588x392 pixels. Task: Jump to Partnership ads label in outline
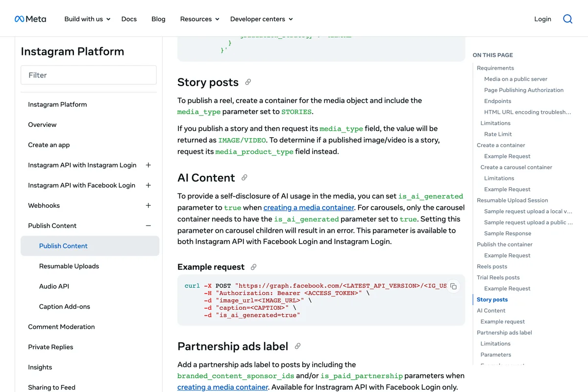point(504,333)
